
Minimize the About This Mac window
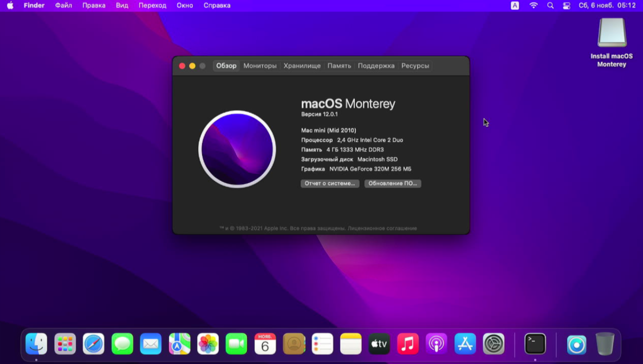click(x=192, y=66)
